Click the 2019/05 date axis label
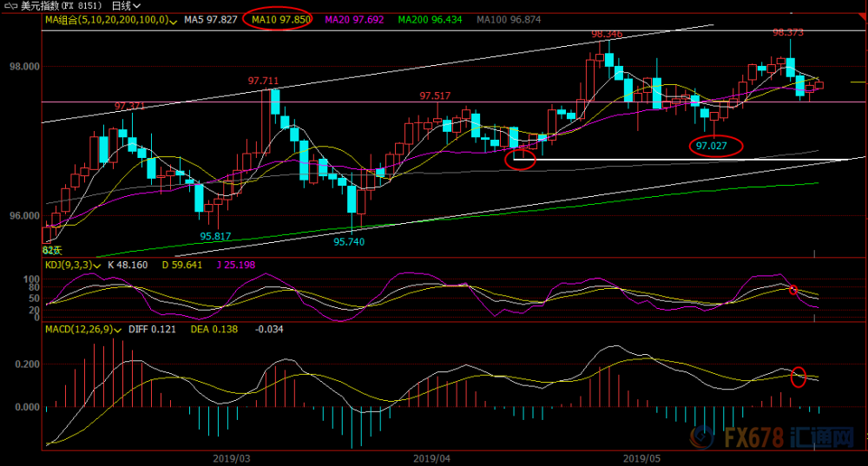 pos(641,459)
